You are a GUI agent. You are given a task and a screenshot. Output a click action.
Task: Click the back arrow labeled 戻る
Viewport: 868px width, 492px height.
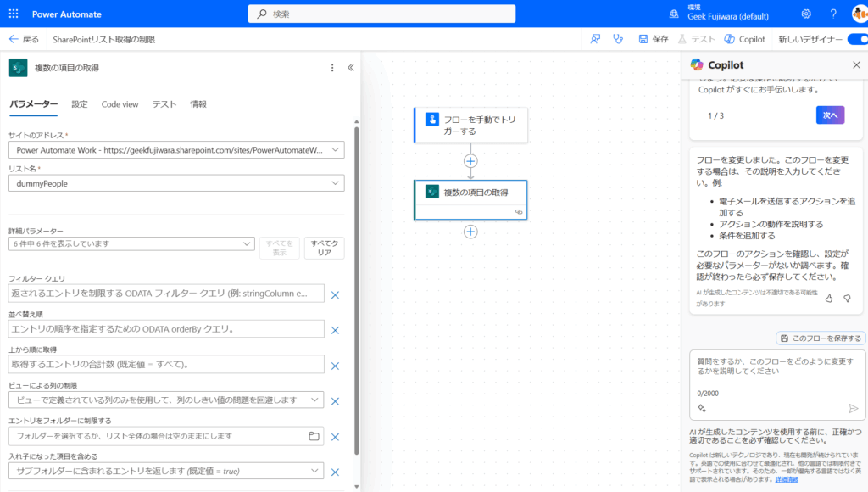coord(24,39)
